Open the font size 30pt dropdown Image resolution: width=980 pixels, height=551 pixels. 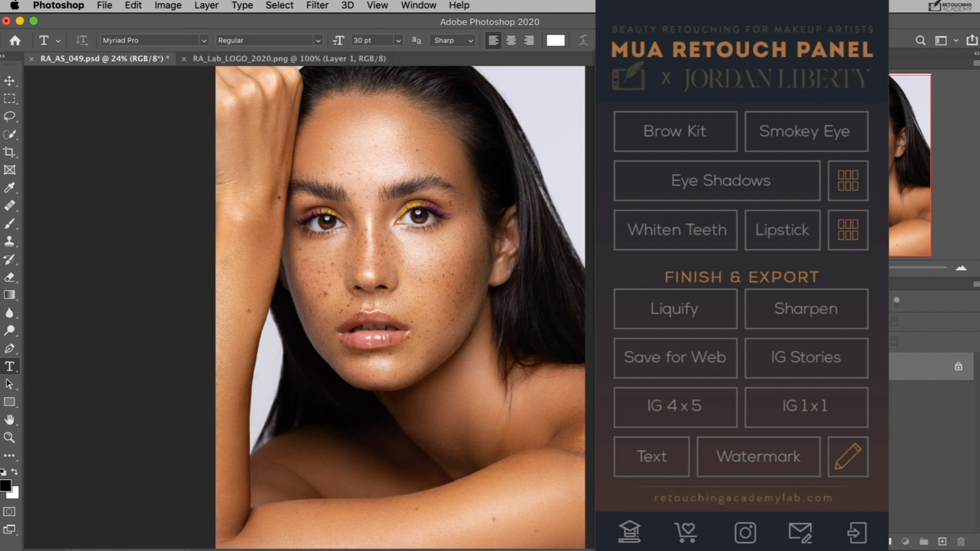pyautogui.click(x=397, y=40)
